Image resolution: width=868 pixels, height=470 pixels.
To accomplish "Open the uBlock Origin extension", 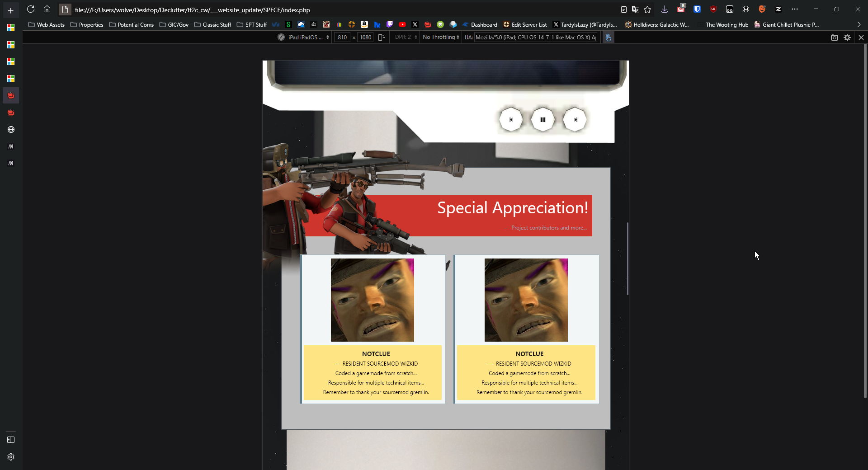I will 713,9.
